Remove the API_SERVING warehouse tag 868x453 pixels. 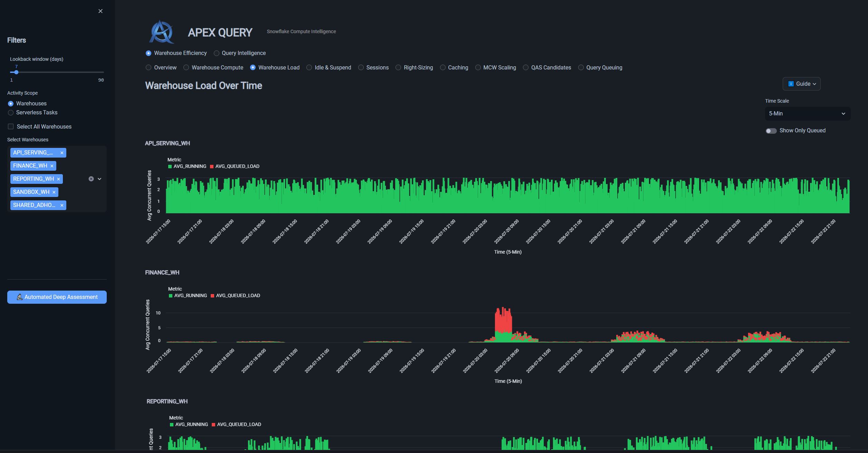click(62, 153)
